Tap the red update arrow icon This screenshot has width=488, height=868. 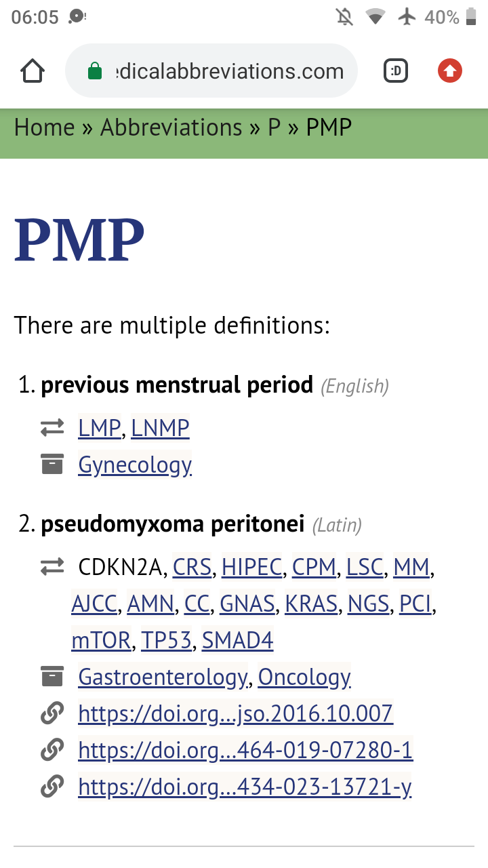click(x=450, y=71)
